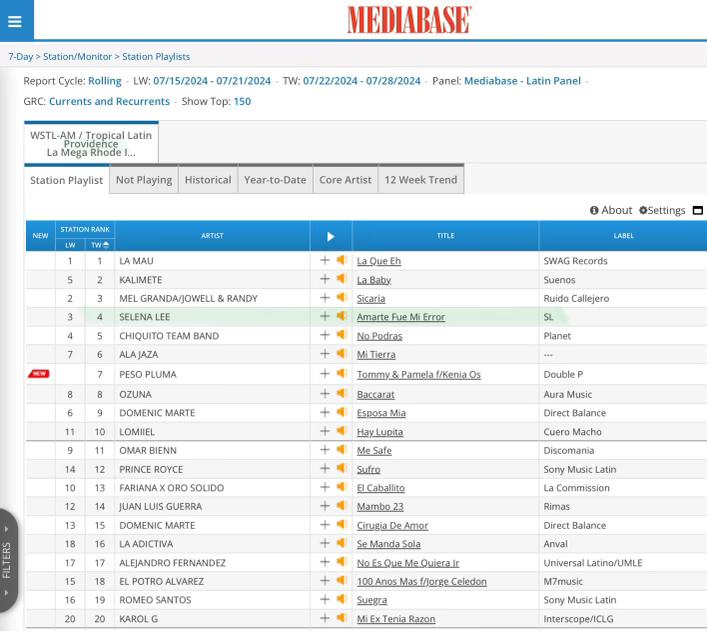The image size is (707, 631).
Task: Play audio for Hay Lupita
Action: (x=341, y=431)
